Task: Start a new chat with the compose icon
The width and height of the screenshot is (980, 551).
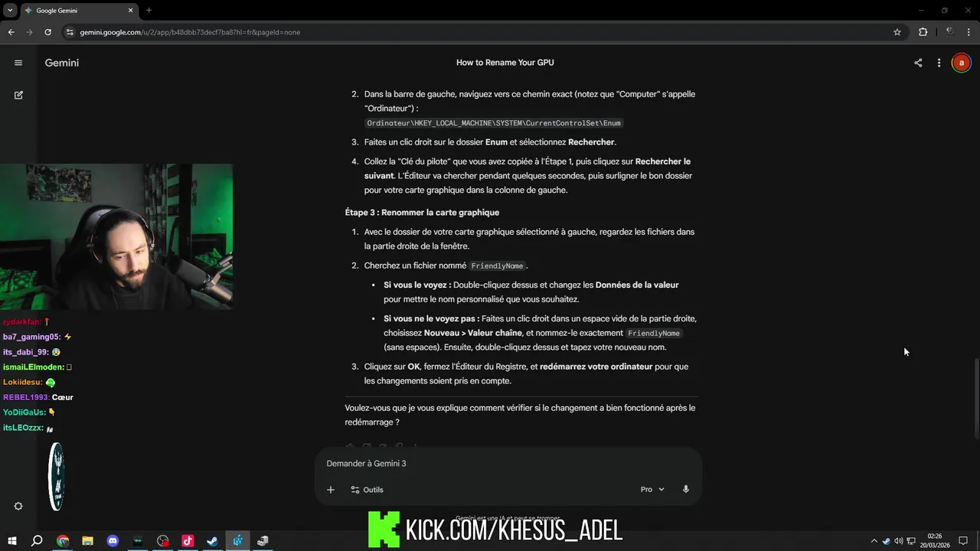Action: (x=18, y=95)
